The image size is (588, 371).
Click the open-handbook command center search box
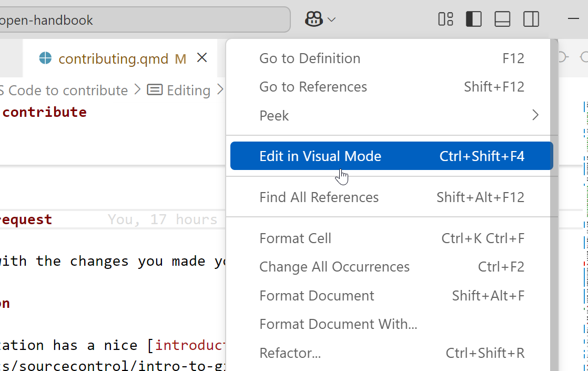coord(142,20)
